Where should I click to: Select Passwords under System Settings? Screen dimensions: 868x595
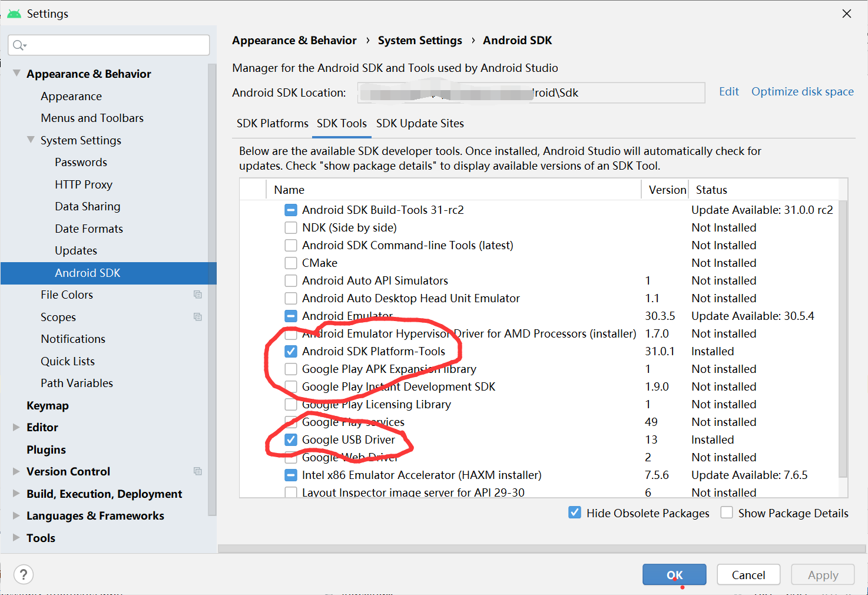pos(81,162)
